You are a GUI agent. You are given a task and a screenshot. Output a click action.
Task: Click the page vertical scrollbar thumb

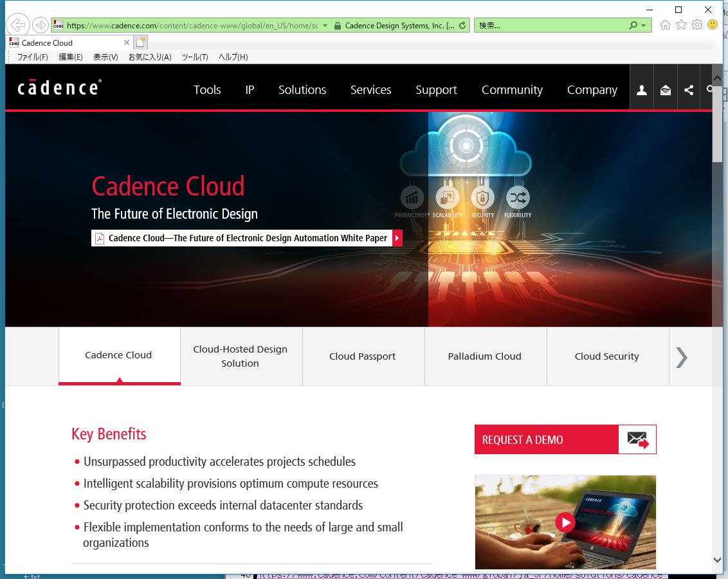pos(717,124)
